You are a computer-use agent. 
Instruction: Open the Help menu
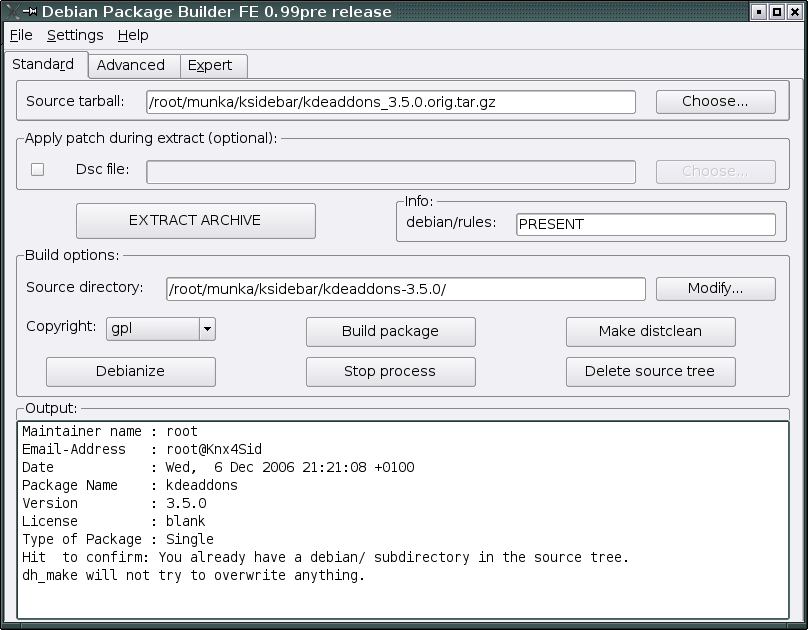tap(133, 35)
